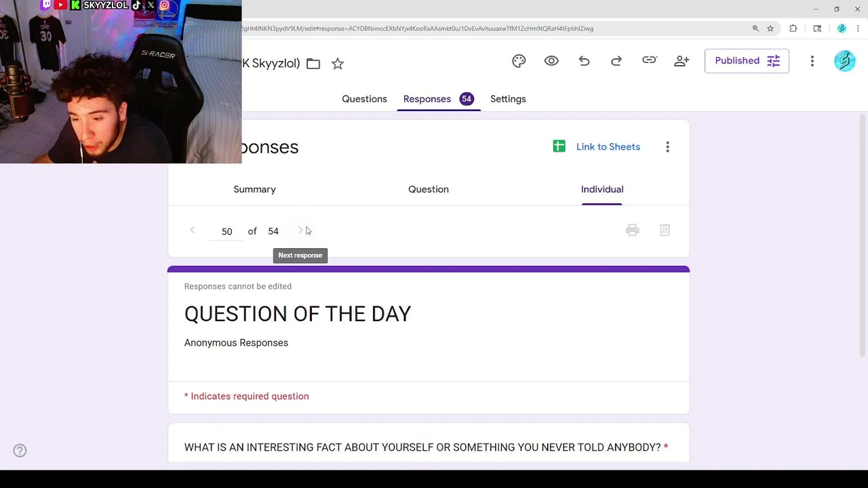
Task: Zoom the page via address bar magnifier
Action: [755, 28]
